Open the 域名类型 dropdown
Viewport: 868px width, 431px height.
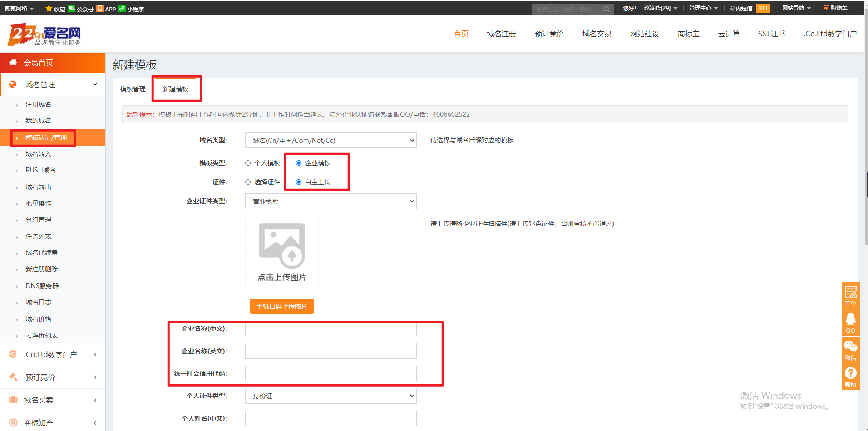330,141
